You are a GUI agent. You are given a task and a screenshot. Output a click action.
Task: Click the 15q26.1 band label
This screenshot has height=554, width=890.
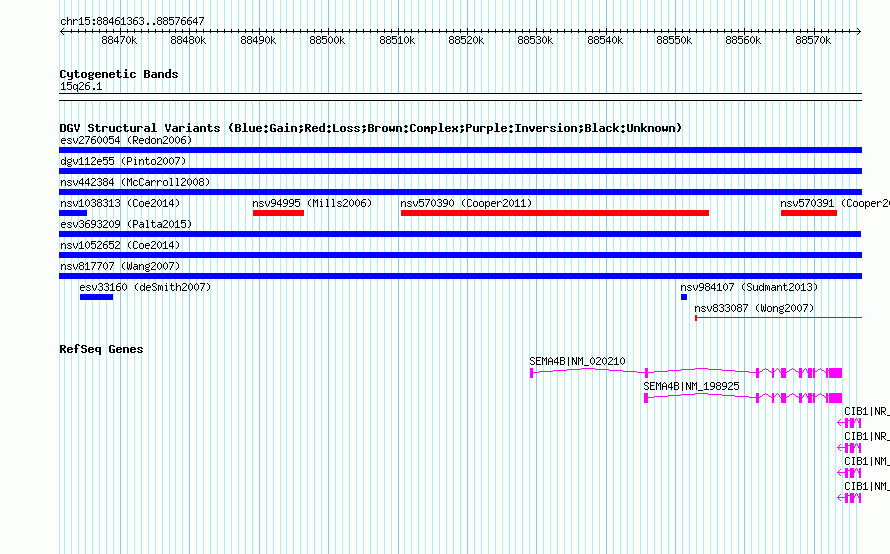tap(81, 86)
